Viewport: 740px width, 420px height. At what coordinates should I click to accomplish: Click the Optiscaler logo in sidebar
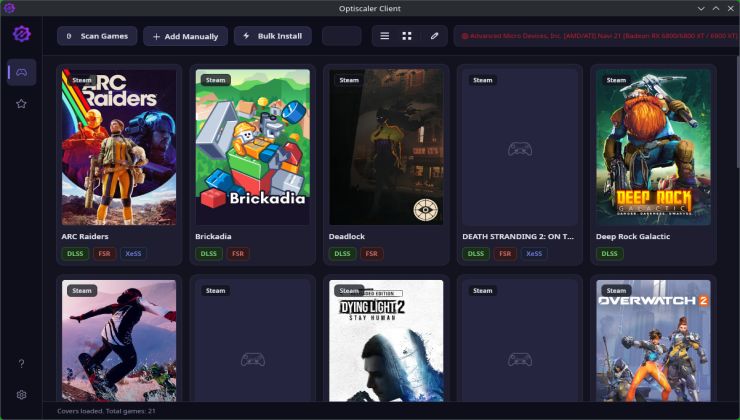pyautogui.click(x=22, y=34)
